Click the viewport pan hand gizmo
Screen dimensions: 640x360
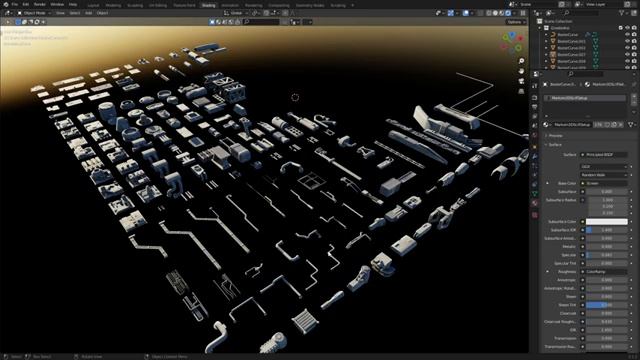click(521, 71)
